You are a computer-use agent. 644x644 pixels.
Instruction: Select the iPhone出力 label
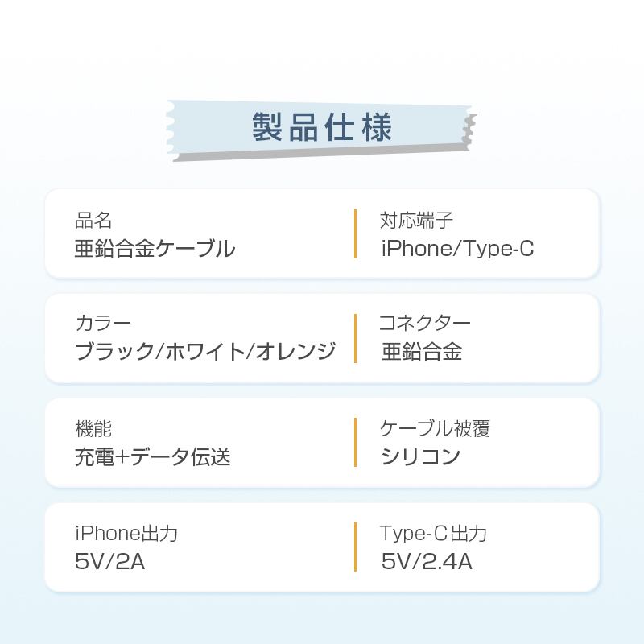click(126, 534)
